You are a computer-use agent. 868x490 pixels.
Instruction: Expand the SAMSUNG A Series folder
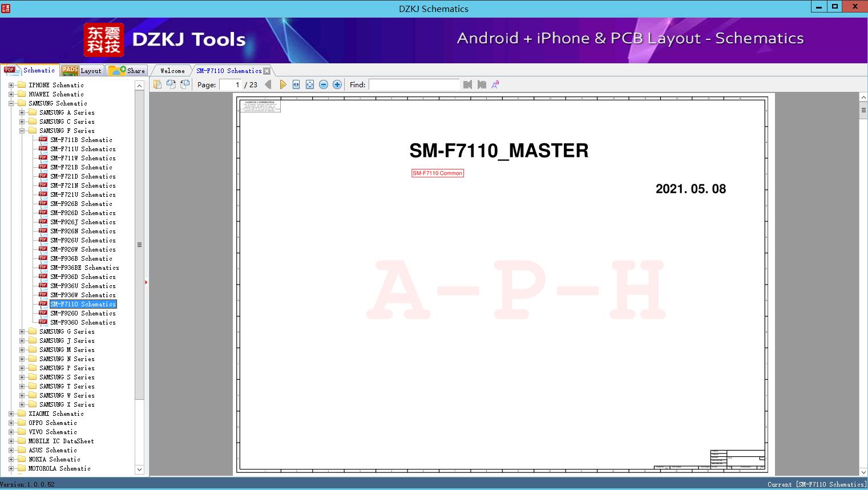tap(22, 112)
